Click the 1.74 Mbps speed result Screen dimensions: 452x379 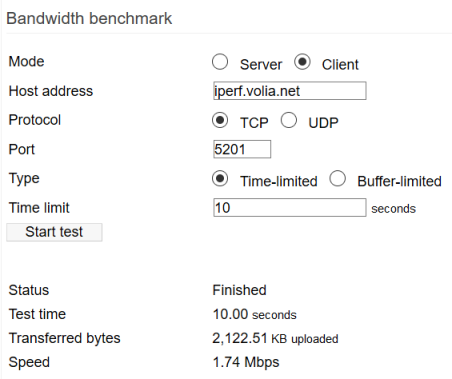[x=246, y=362]
